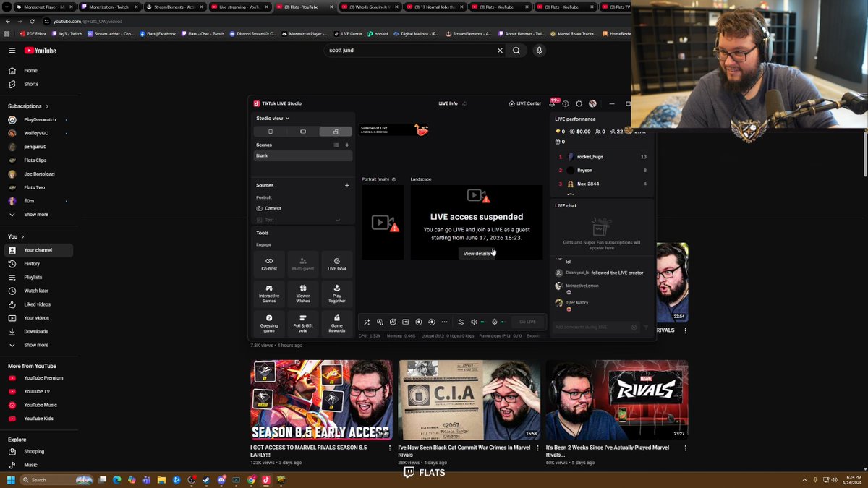Image resolution: width=868 pixels, height=488 pixels.
Task: Open the Scenes list view icon
Action: click(x=336, y=145)
